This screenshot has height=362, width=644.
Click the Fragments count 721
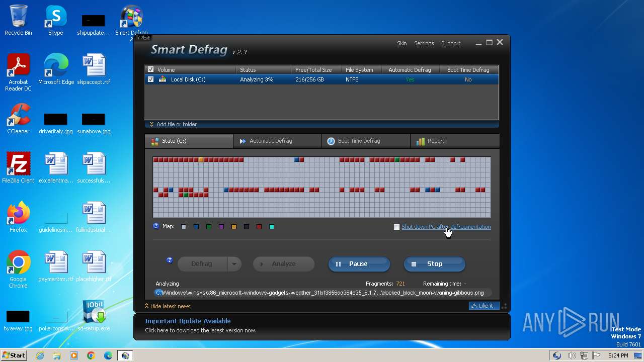[400, 284]
